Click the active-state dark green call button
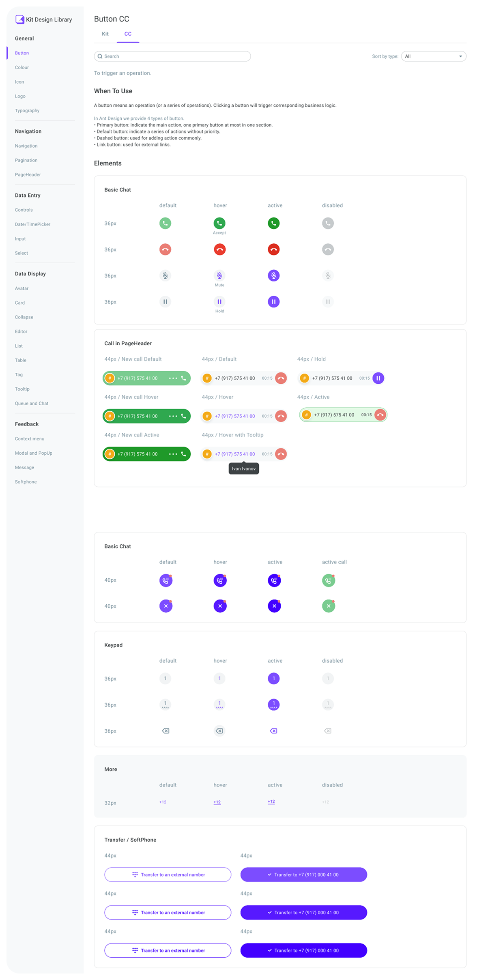 [x=274, y=223]
